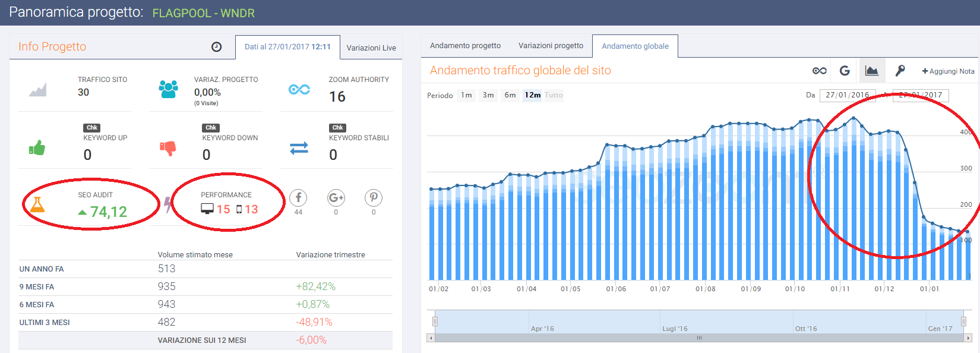Click the Chk badge above Keyword Up

(x=92, y=128)
